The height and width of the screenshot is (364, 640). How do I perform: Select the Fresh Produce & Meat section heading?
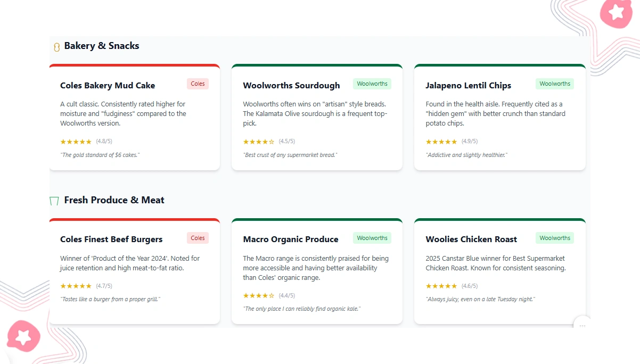pyautogui.click(x=114, y=200)
